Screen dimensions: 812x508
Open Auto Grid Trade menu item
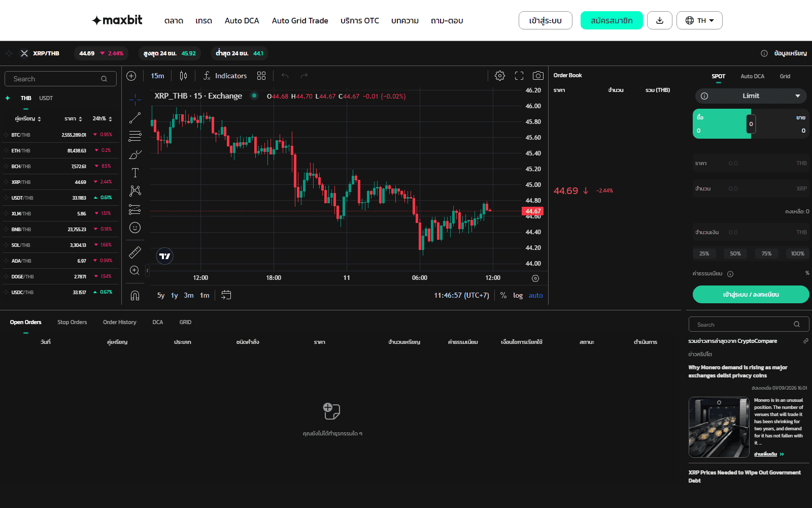point(300,21)
